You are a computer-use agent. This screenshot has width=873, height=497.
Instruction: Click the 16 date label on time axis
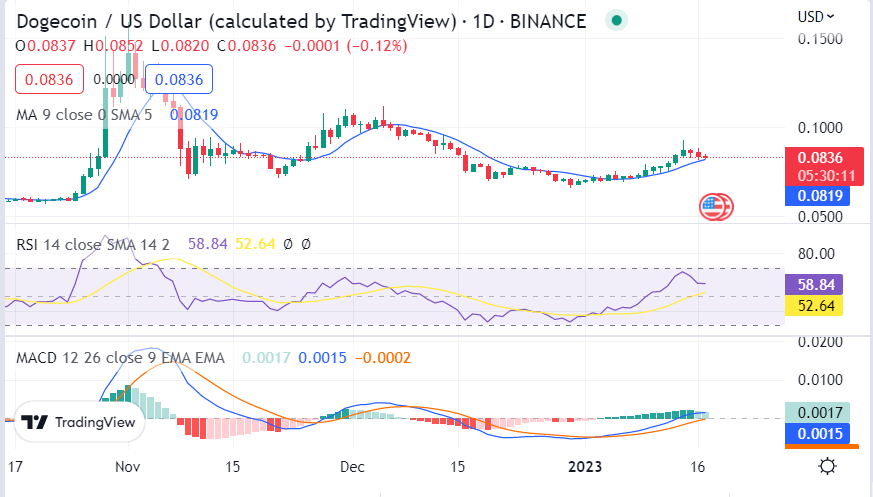(698, 466)
